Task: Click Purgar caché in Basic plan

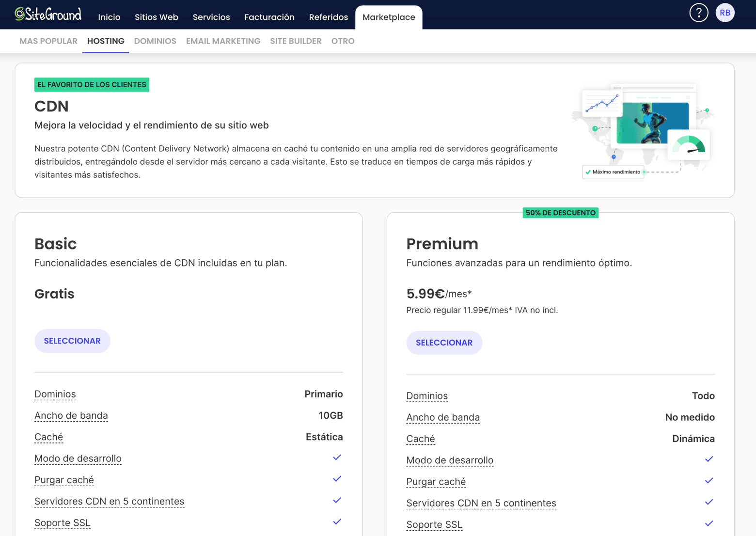Action: coord(64,480)
